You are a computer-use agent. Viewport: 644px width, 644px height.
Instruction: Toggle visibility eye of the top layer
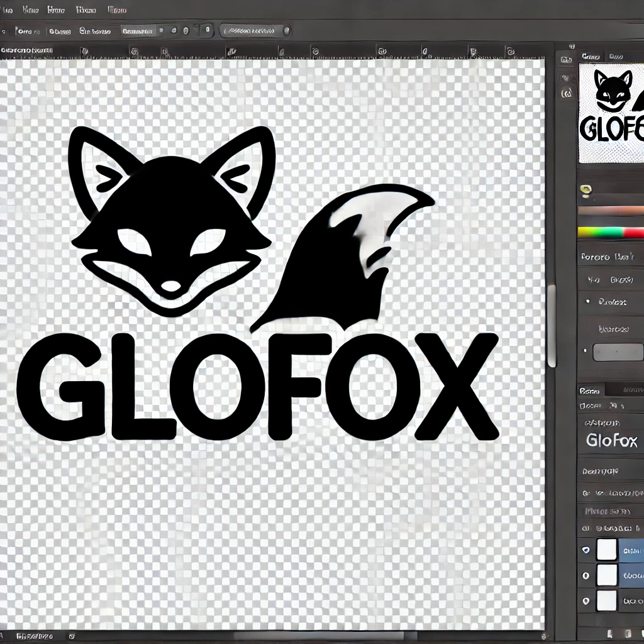[x=586, y=550]
